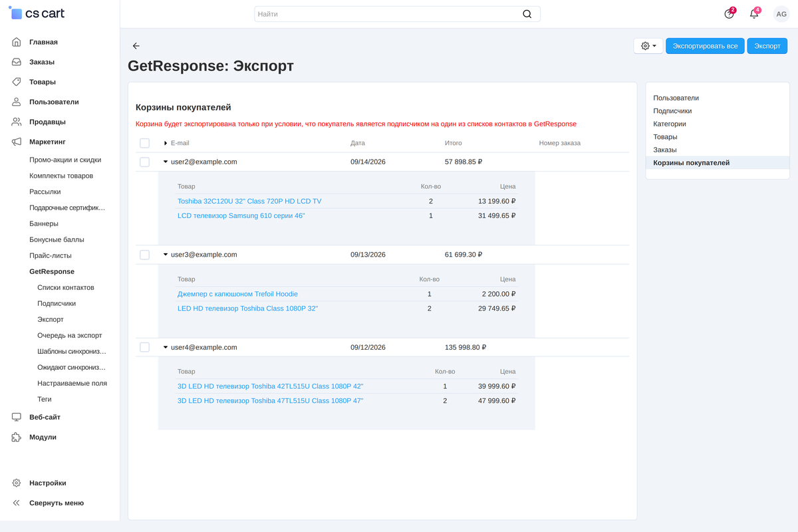Click the date 09/13/2026

pyautogui.click(x=368, y=255)
